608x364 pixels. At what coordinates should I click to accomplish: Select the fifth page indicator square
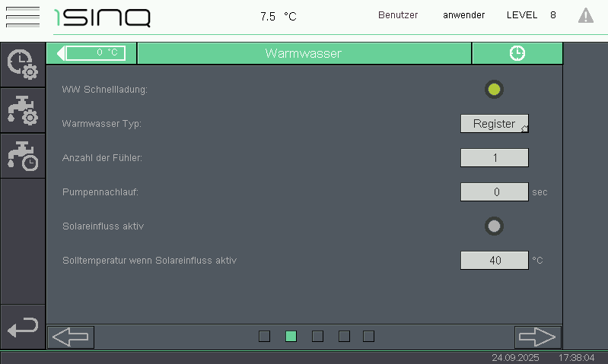point(369,337)
